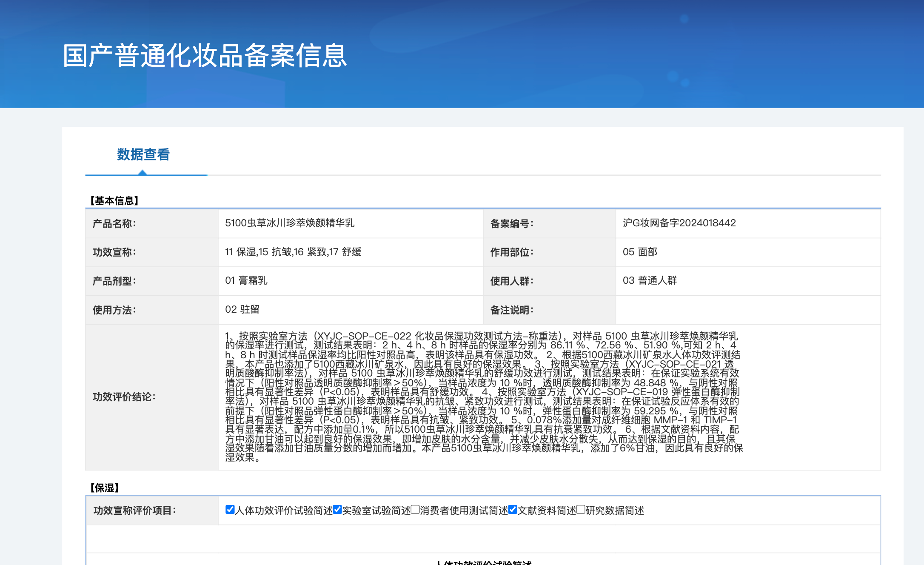Click the 05 面部 application site value

pyautogui.click(x=639, y=252)
